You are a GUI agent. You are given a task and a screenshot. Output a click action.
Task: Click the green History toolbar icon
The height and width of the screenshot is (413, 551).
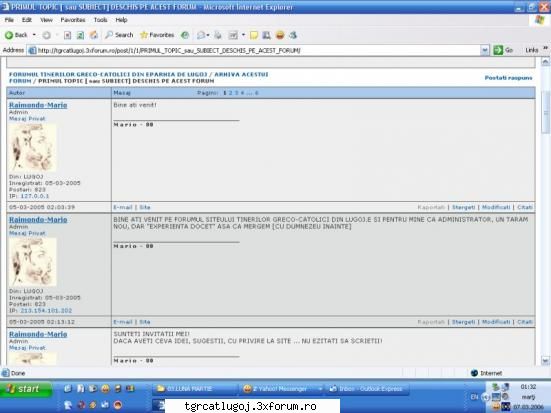(x=185, y=35)
